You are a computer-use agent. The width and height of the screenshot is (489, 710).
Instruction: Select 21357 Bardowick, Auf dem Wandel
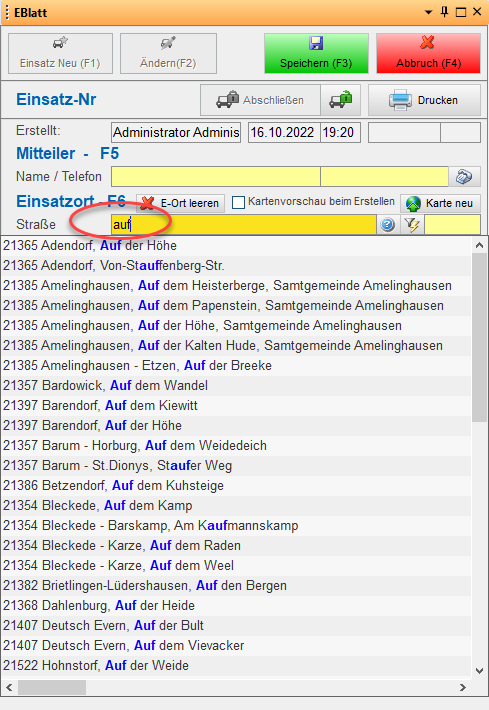click(236, 385)
